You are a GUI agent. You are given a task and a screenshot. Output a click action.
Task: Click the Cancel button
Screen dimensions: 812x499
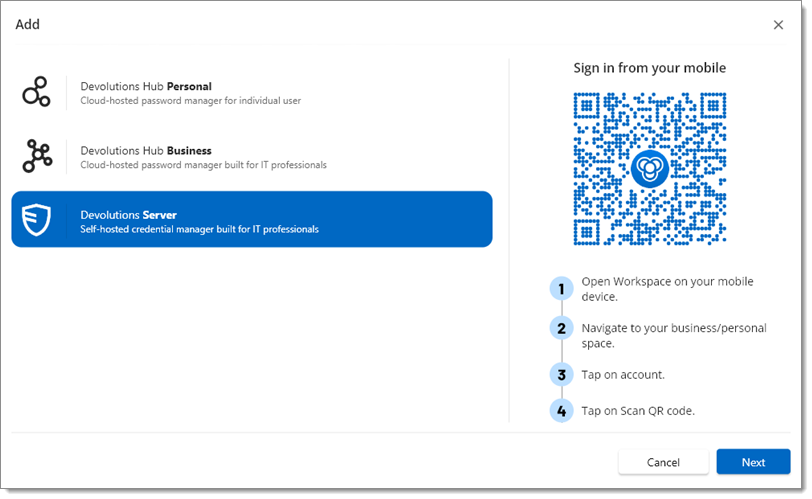tap(663, 462)
